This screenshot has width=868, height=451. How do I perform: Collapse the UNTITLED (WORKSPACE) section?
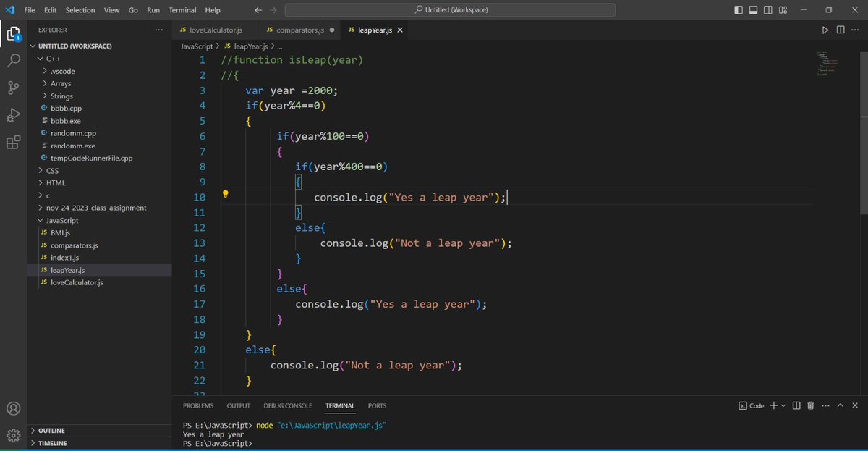pos(100,46)
